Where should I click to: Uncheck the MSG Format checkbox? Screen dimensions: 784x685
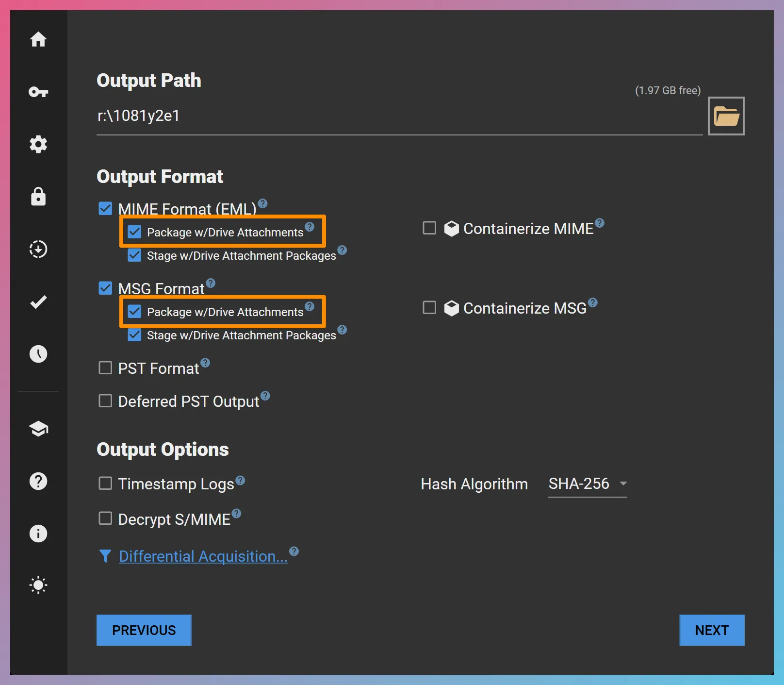[105, 288]
